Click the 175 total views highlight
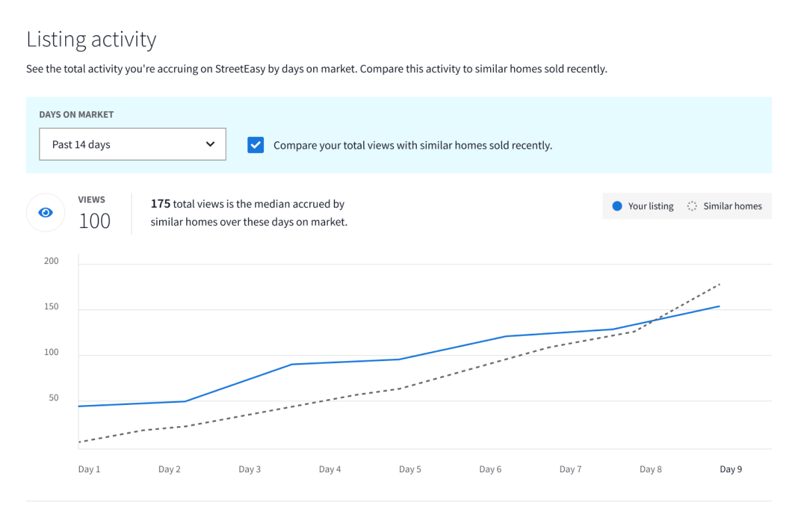 pyautogui.click(x=161, y=203)
